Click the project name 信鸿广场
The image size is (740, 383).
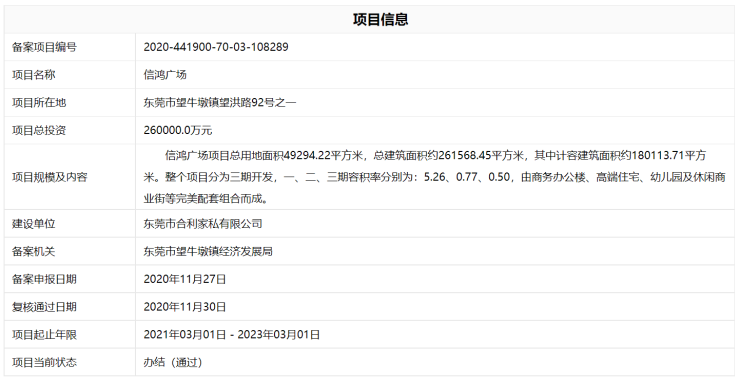[165, 75]
